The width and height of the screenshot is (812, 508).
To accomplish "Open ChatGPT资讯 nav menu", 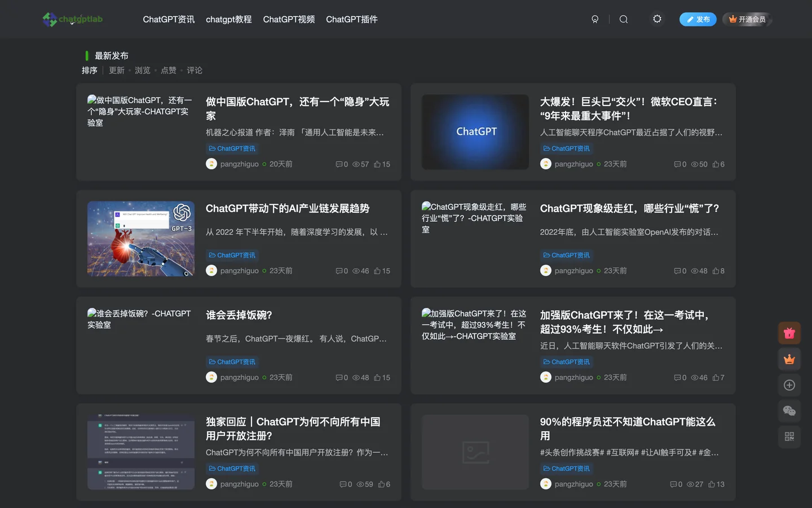I will 169,19.
